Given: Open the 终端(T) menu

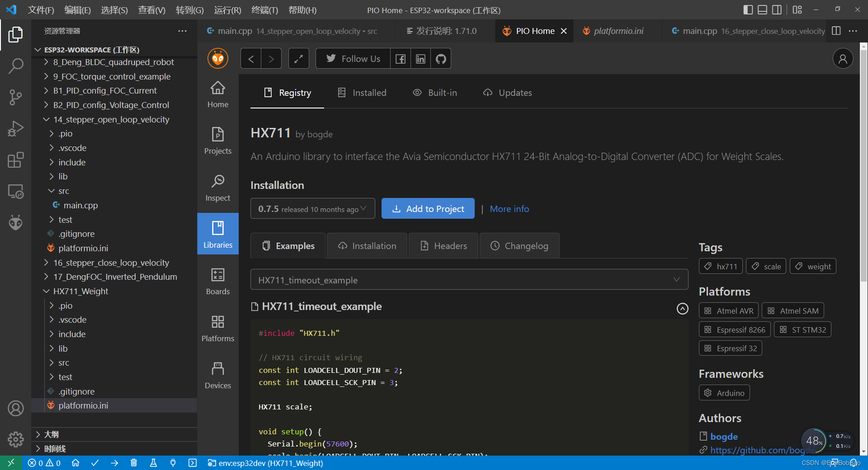Looking at the screenshot, I should pos(264,10).
